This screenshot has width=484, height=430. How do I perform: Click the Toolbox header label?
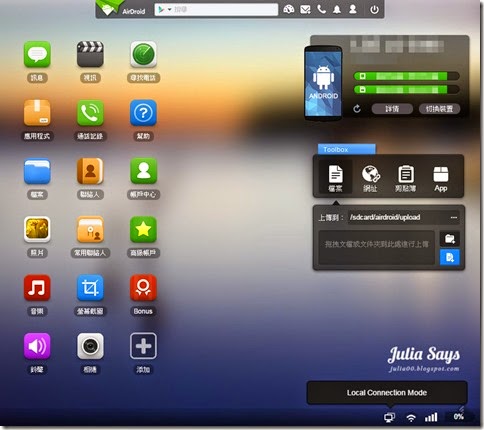[347, 149]
